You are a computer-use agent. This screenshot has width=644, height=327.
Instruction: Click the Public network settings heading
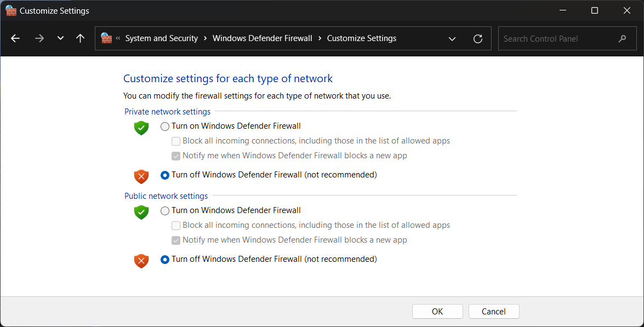[166, 196]
